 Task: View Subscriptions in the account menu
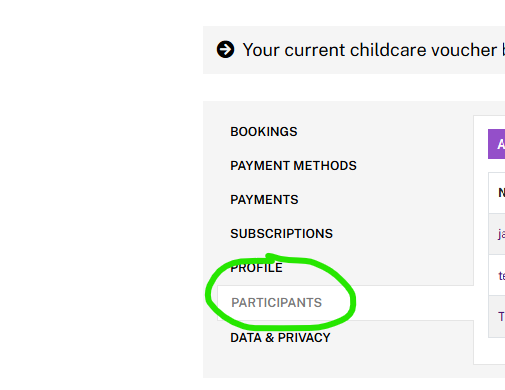coord(282,234)
